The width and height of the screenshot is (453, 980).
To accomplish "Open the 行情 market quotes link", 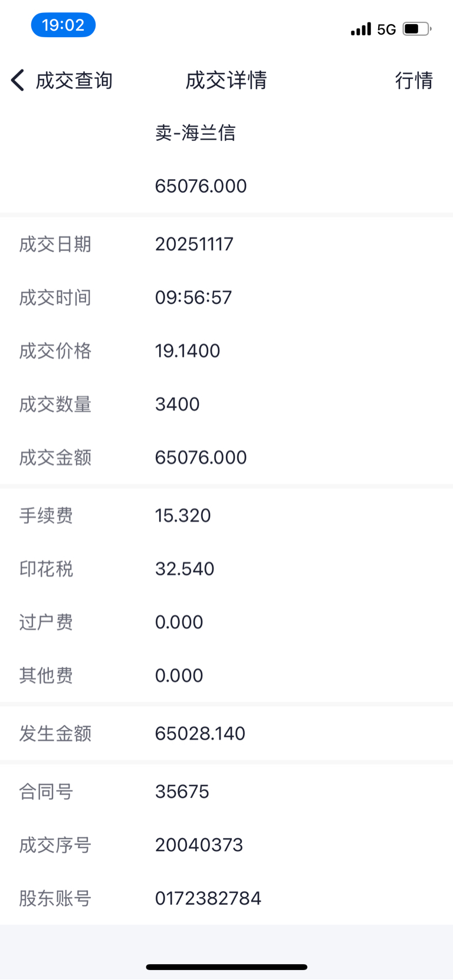I will (413, 80).
